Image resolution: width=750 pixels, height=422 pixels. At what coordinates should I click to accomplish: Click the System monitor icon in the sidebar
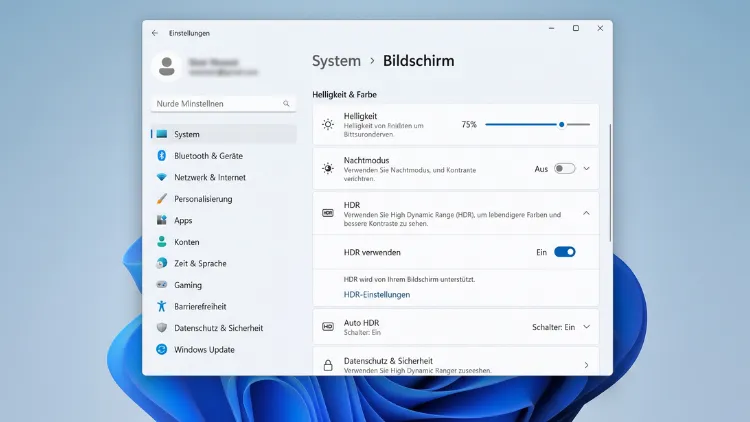click(x=162, y=134)
